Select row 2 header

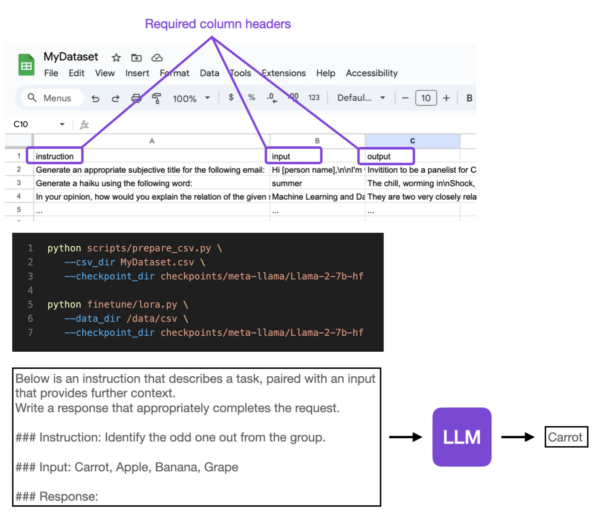(18, 169)
